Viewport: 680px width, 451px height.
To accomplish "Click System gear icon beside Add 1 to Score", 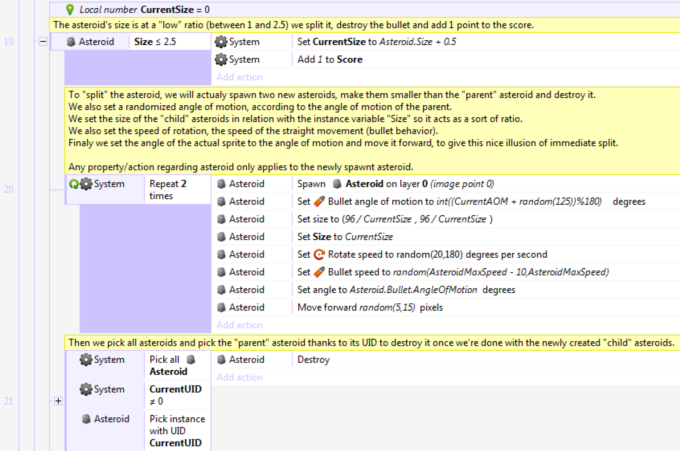I will [222, 60].
